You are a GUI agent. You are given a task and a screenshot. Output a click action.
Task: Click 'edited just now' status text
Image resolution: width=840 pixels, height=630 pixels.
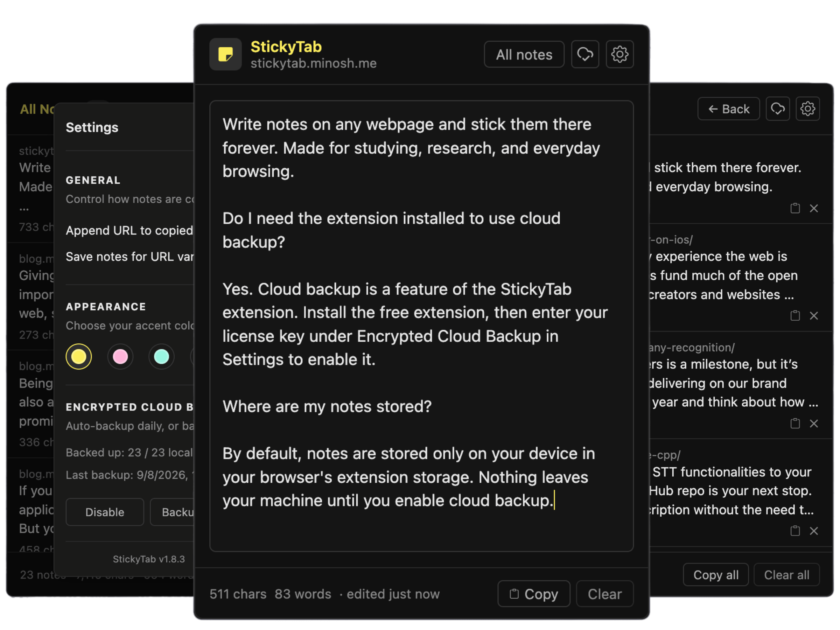click(393, 594)
